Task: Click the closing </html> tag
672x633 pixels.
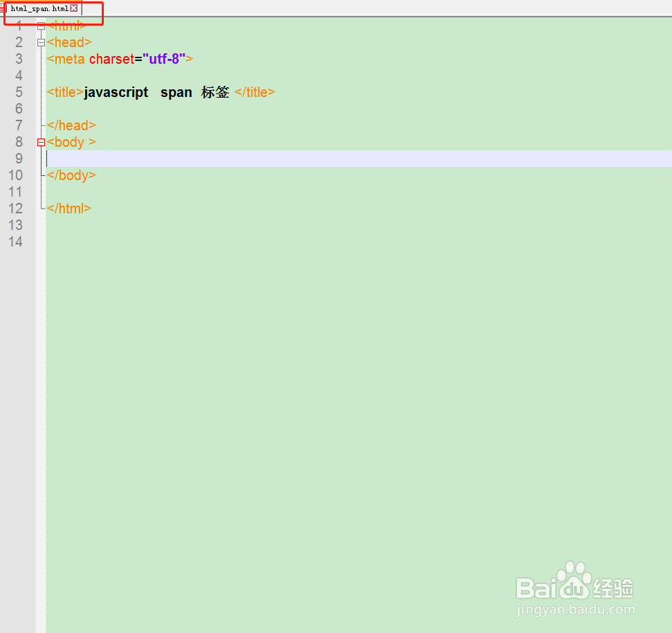Action: 69,208
